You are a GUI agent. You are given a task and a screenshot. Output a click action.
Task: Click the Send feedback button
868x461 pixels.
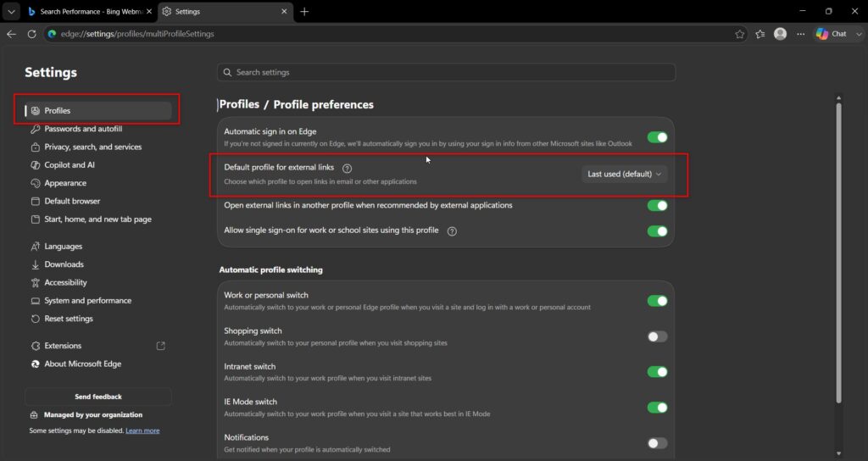pos(98,397)
